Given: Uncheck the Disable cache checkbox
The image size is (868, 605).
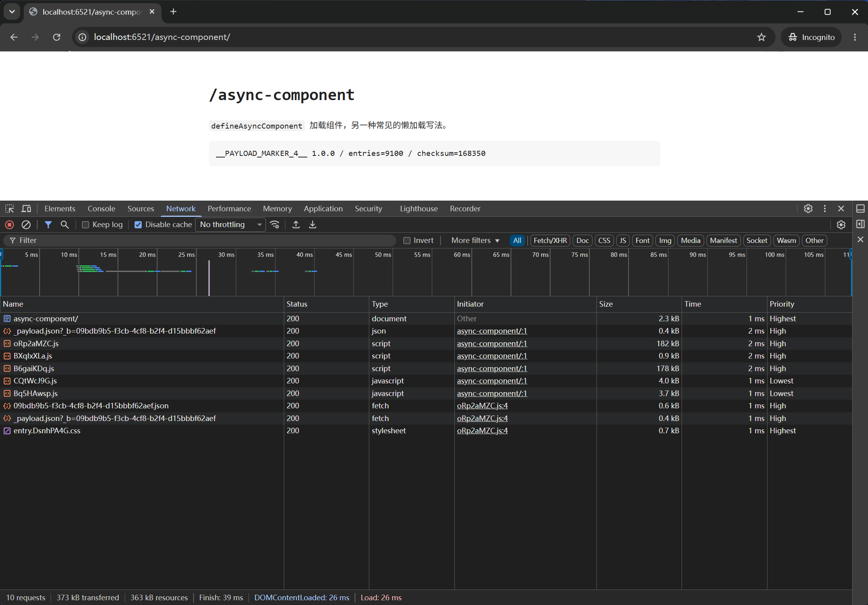Looking at the screenshot, I should [138, 225].
